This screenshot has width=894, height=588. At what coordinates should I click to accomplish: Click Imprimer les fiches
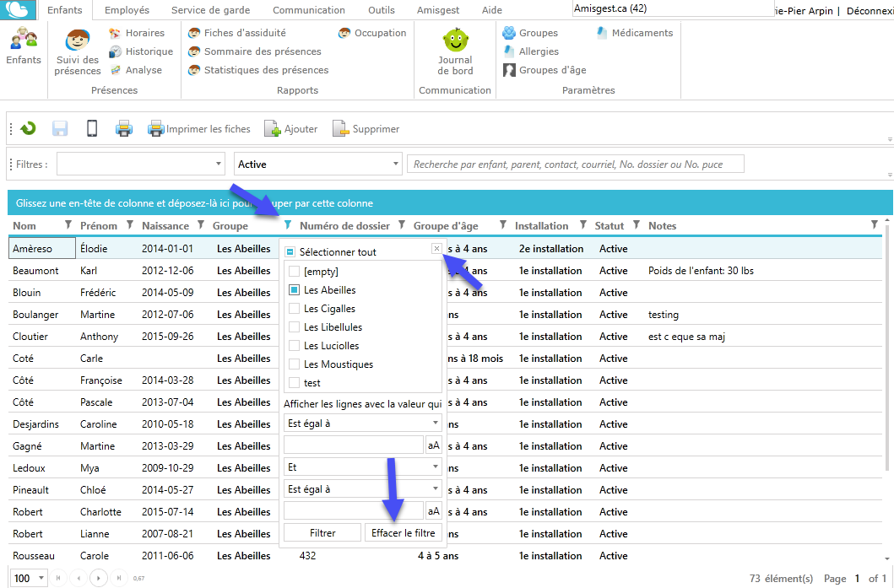(x=199, y=129)
